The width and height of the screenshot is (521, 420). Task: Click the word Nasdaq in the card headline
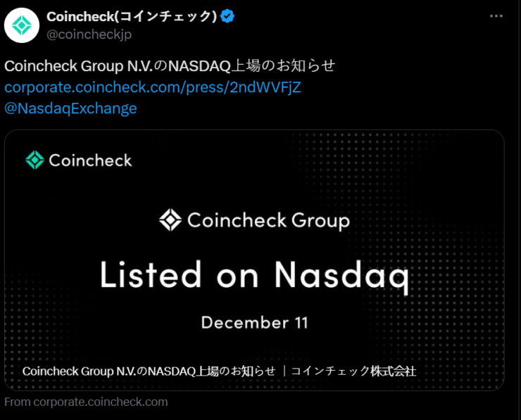[341, 275]
